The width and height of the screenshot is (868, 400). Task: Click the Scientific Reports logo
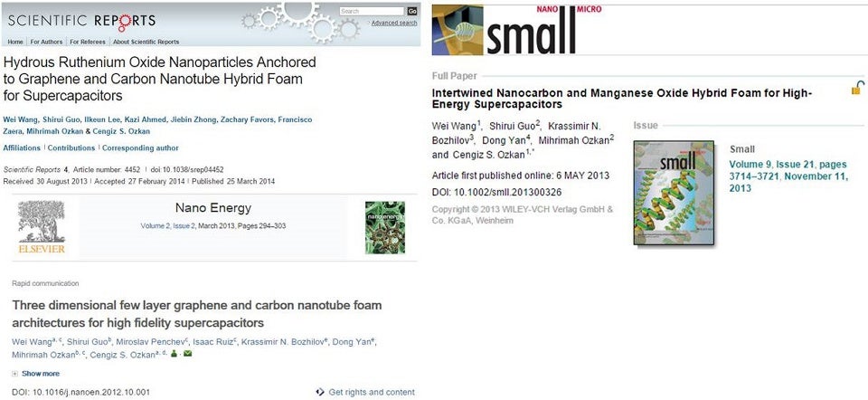(x=82, y=20)
